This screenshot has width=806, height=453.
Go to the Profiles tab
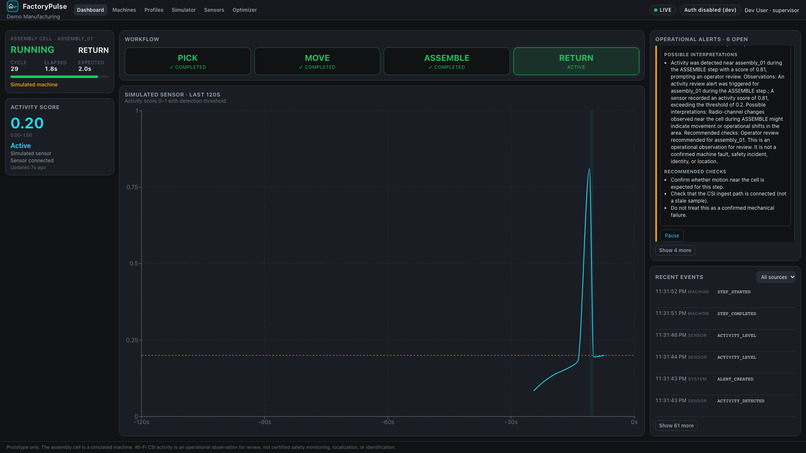(x=154, y=10)
